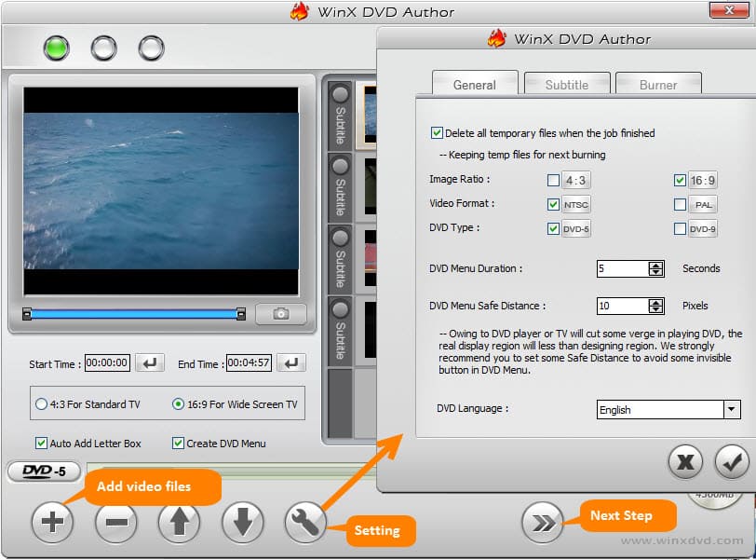Click the fourth Subtitle button in clip list
This screenshot has width=756, height=560.
pos(341,331)
